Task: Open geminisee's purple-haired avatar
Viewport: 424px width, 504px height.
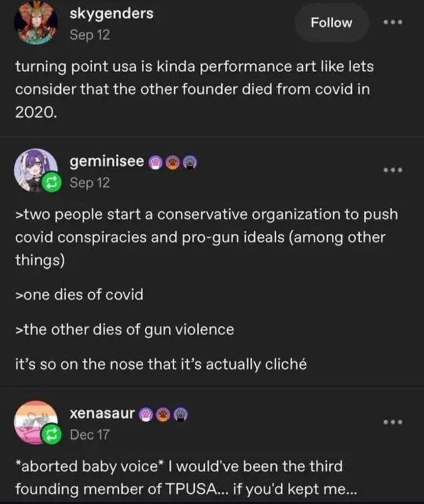Action: pos(33,168)
